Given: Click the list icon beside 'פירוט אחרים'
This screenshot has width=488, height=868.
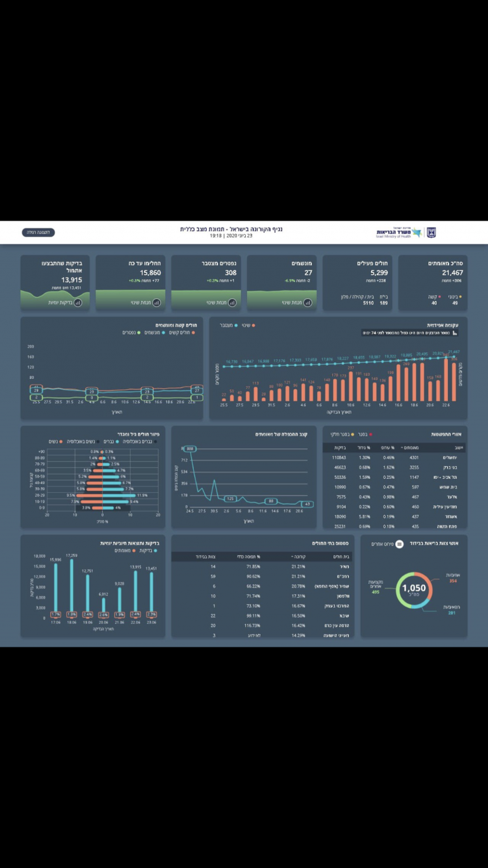Looking at the screenshot, I should pos(399,544).
